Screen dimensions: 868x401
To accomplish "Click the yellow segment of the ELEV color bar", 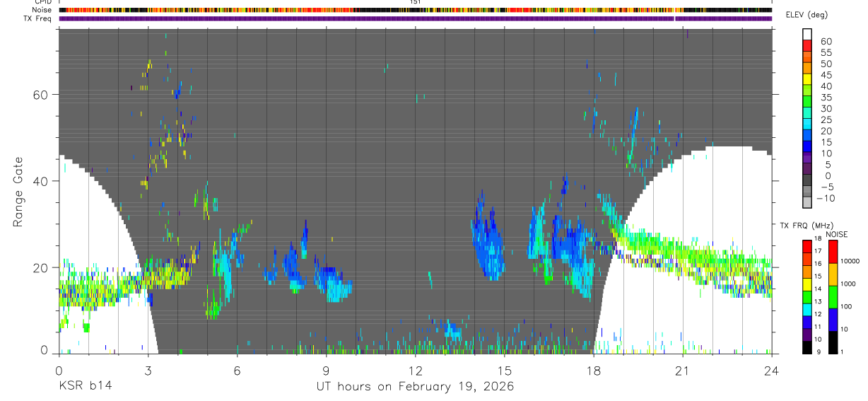I will pyautogui.click(x=808, y=80).
